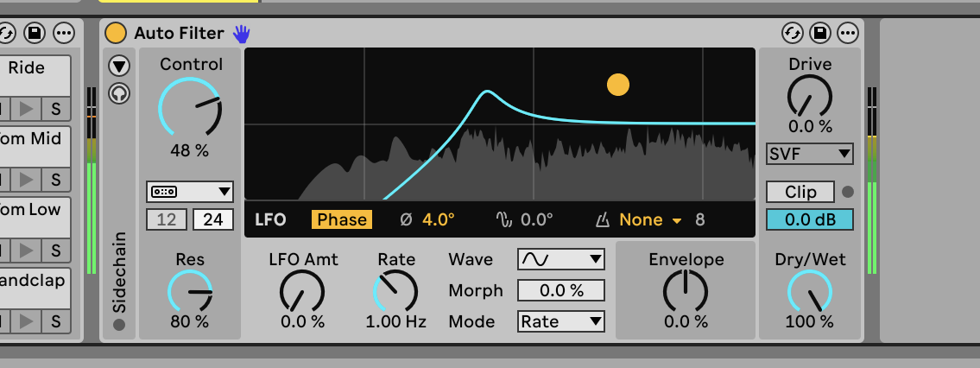This screenshot has width=980, height=368.
Task: Solo the Handclap pad
Action: tap(56, 321)
